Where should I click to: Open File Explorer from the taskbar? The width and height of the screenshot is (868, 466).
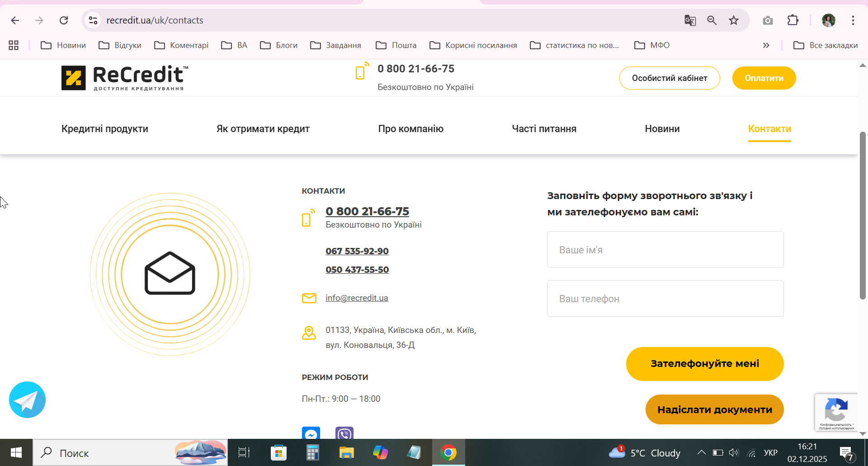[x=347, y=452]
